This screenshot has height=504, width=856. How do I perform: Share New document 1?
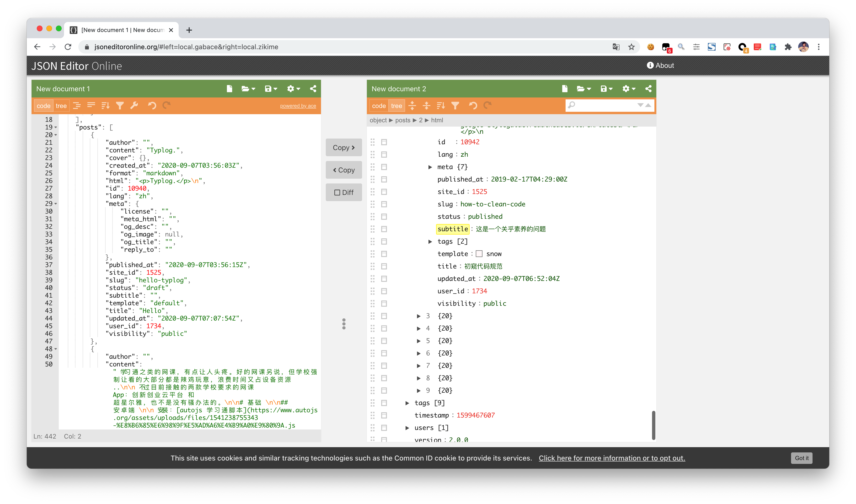313,89
